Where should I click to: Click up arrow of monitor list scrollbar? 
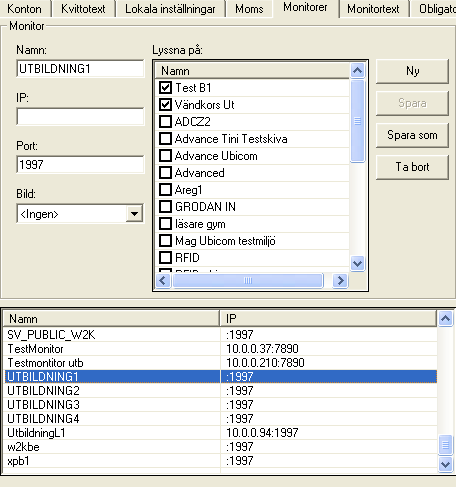coord(446,319)
